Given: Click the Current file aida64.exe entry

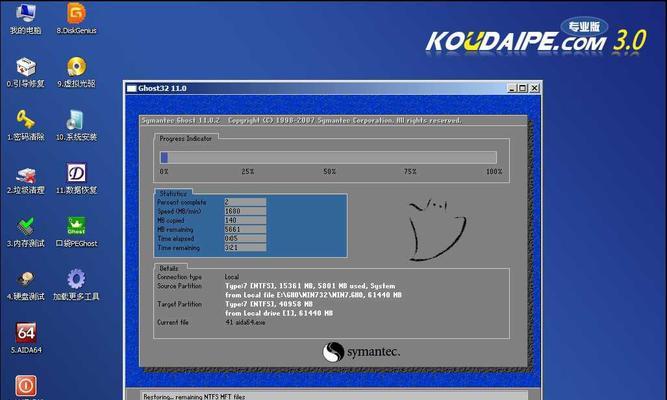Looking at the screenshot, I should [x=245, y=323].
